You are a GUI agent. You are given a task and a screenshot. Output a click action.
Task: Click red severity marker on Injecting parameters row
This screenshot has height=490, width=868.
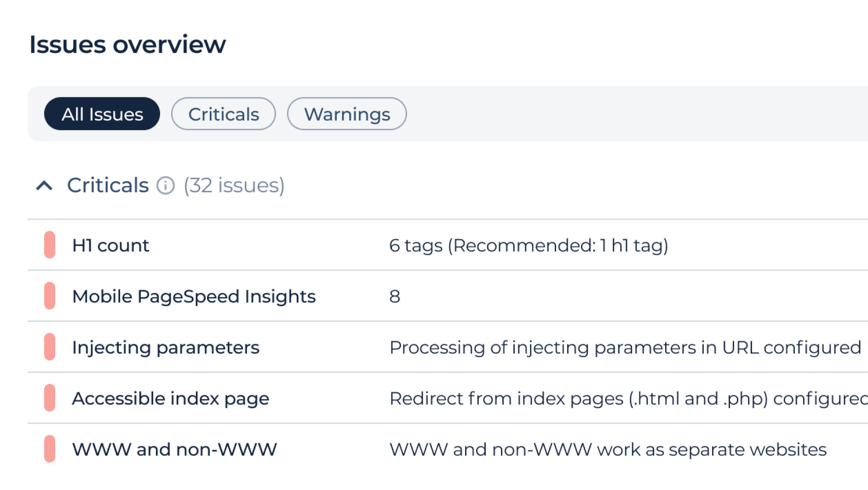(50, 347)
